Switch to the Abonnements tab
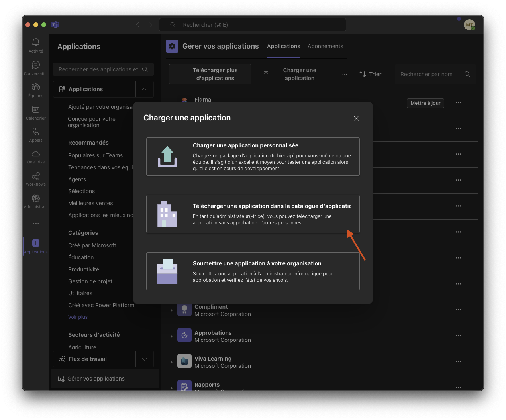Image resolution: width=506 pixels, height=420 pixels. (325, 46)
